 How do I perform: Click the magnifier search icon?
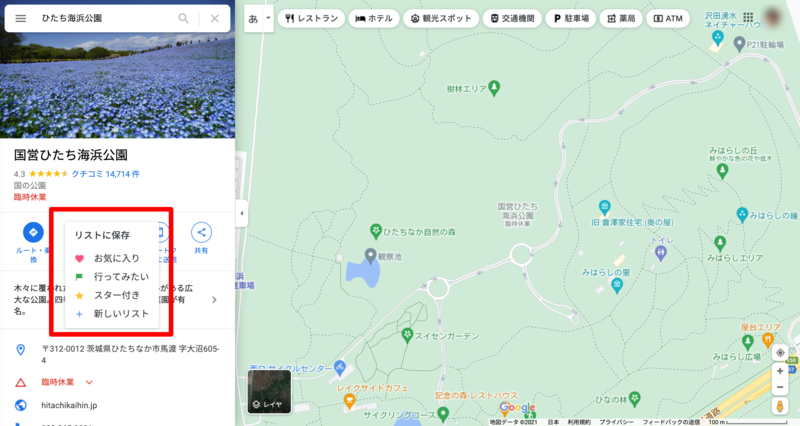pos(183,18)
